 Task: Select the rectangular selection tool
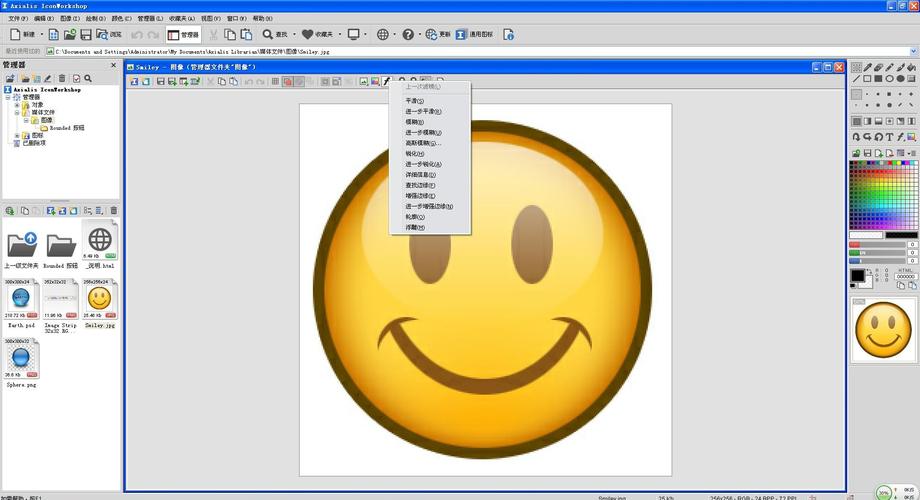[x=857, y=67]
